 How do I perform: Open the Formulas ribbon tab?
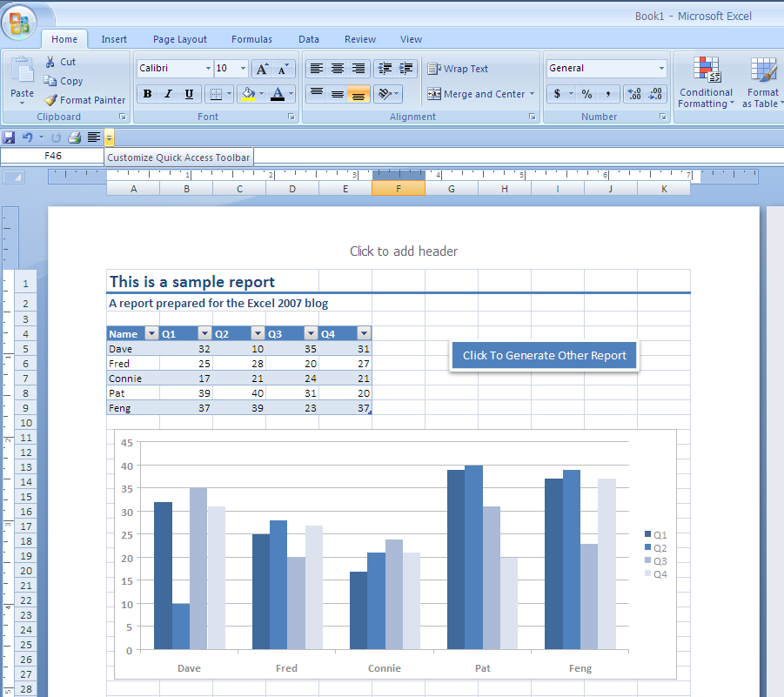click(x=251, y=39)
